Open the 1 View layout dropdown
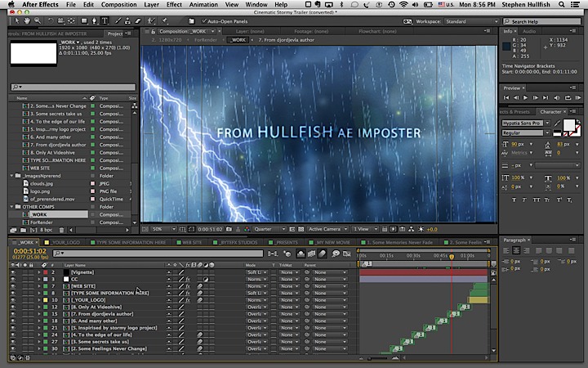 [x=364, y=229]
